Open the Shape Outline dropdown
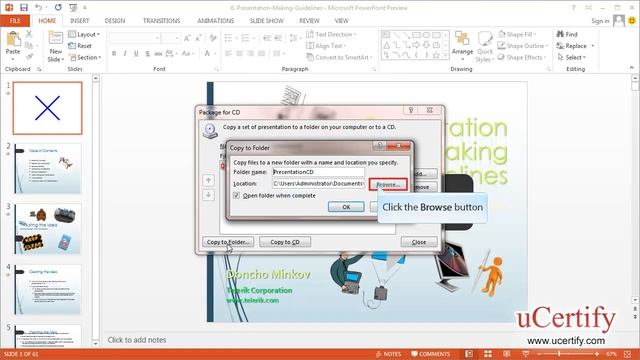The width and height of the screenshot is (640, 360). [x=522, y=46]
